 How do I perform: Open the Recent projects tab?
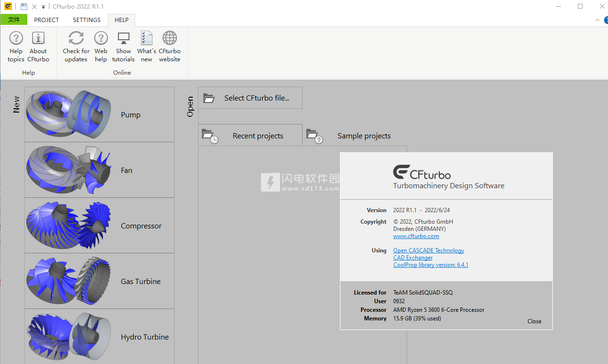tap(250, 136)
